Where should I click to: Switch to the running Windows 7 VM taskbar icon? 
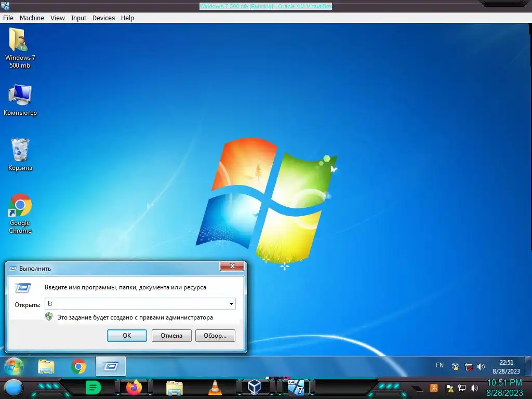point(296,388)
